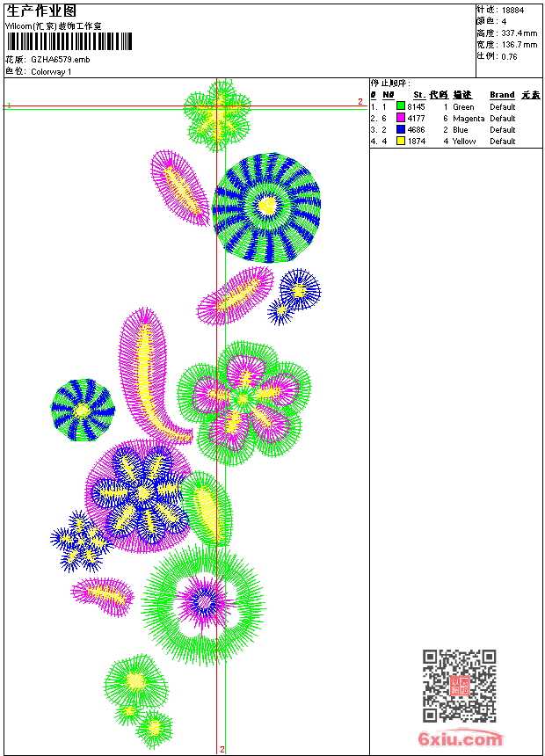Click the green flower at the top of the design
This screenshot has height=756, width=545.
click(x=217, y=116)
